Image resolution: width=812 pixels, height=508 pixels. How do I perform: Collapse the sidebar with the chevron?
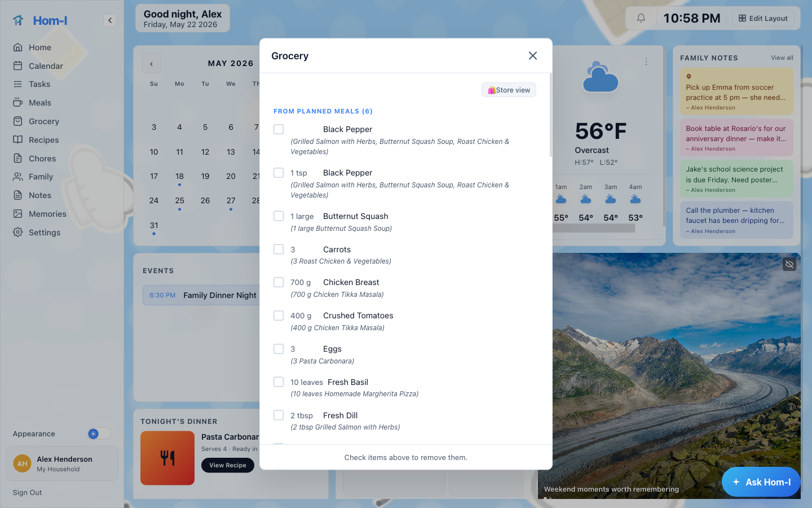(x=110, y=20)
